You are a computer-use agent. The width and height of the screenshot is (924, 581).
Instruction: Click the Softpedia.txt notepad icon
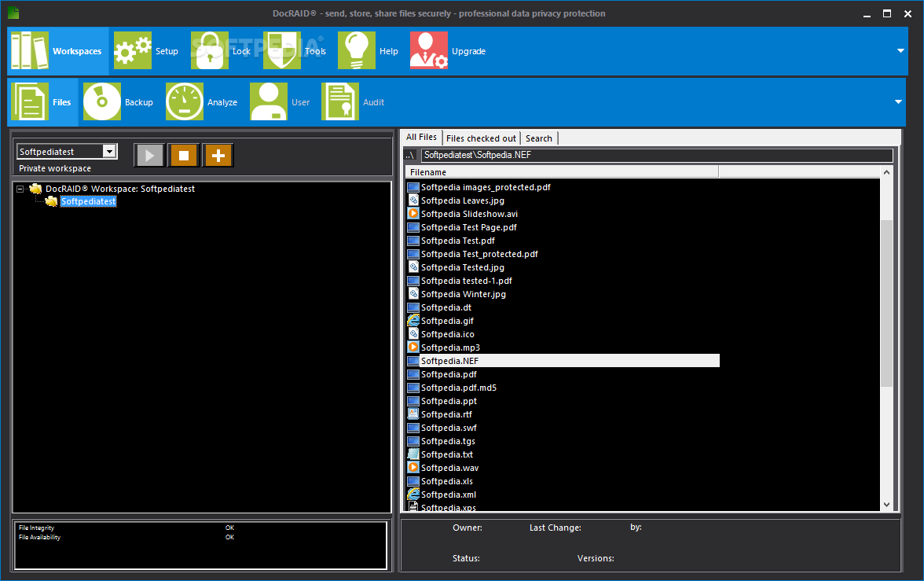[413, 454]
